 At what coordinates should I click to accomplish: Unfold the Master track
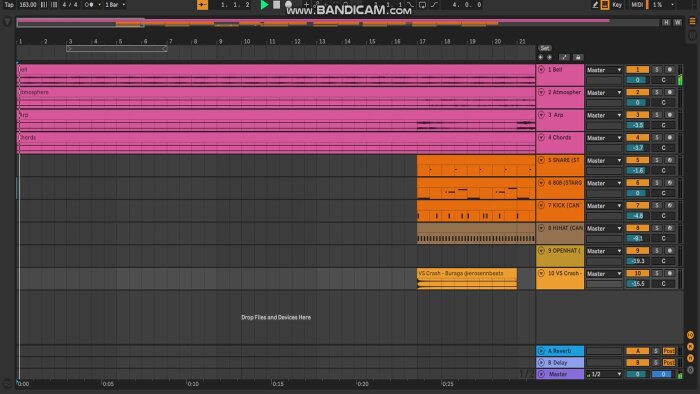tap(541, 374)
